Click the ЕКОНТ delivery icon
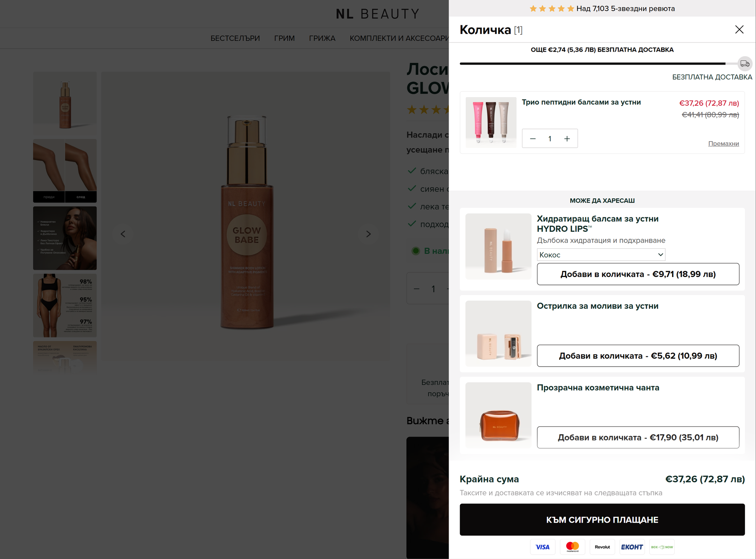Image resolution: width=756 pixels, height=559 pixels. click(632, 547)
